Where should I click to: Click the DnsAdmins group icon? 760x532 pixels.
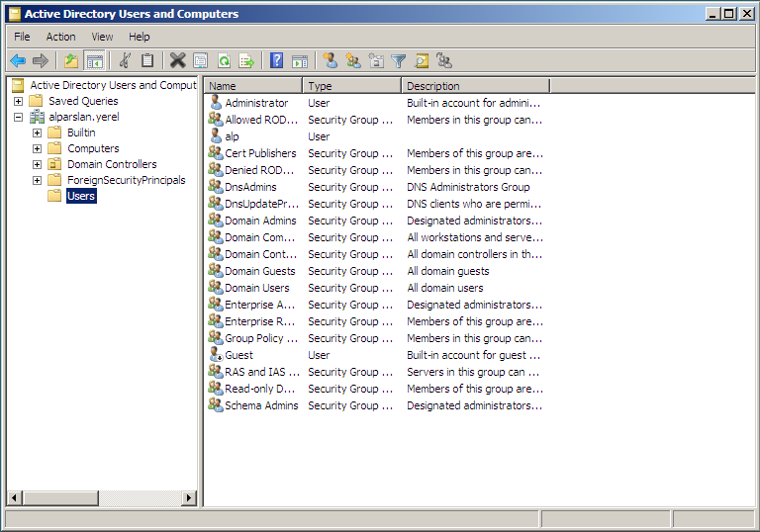[x=216, y=186]
